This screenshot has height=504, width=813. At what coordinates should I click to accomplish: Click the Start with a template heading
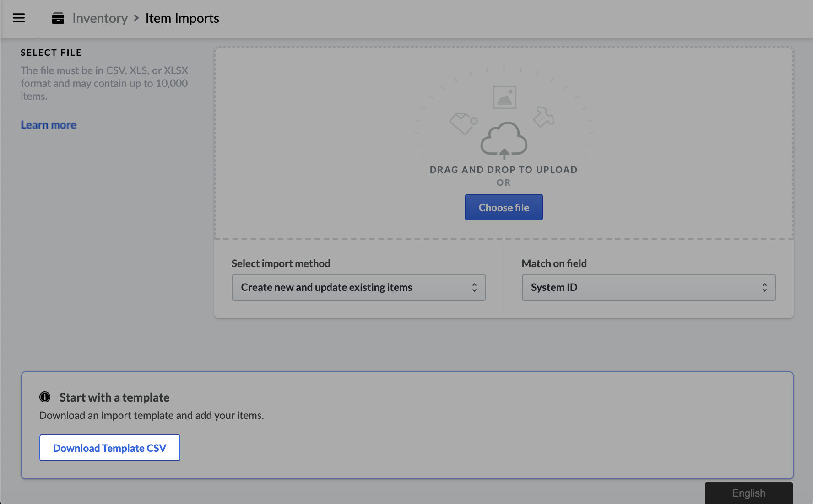tap(114, 397)
